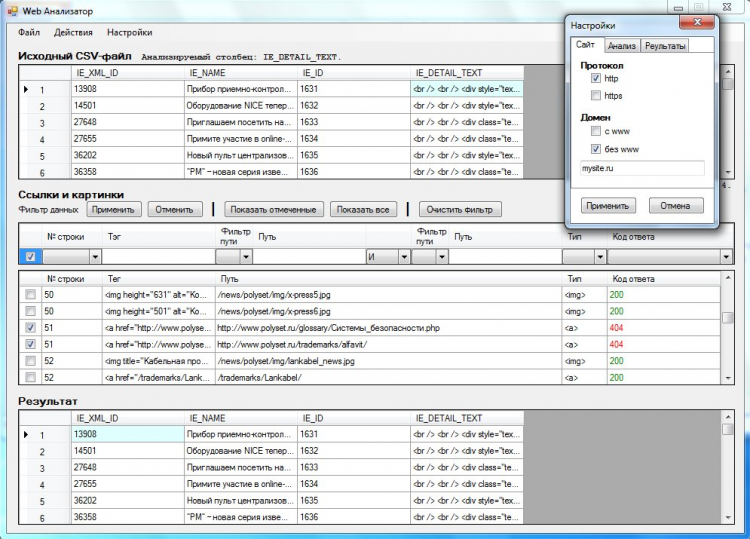Toggle checkbox for the alfavit link row 51
This screenshot has height=539, width=750.
click(x=30, y=344)
